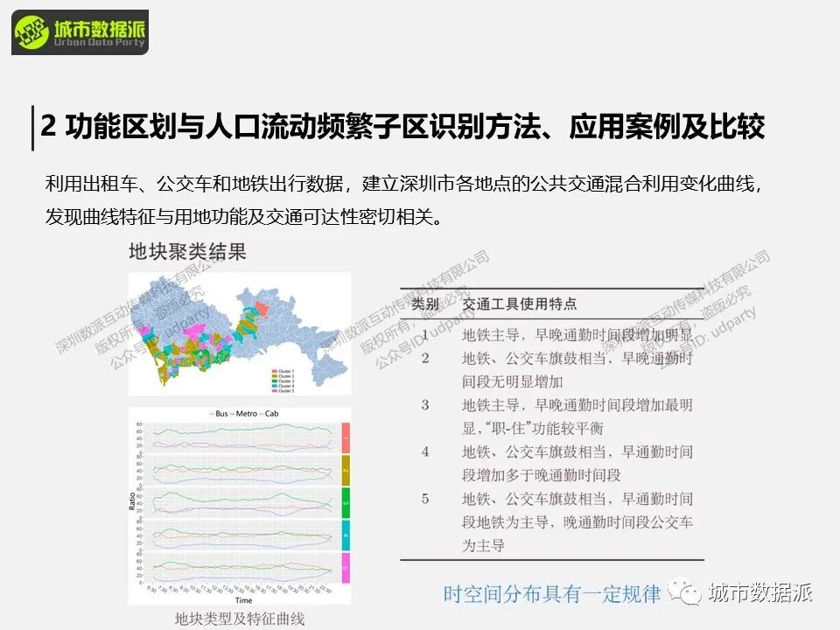
Task: Click the 城市数据派 Urban Data Party logo
Action: click(x=80, y=32)
